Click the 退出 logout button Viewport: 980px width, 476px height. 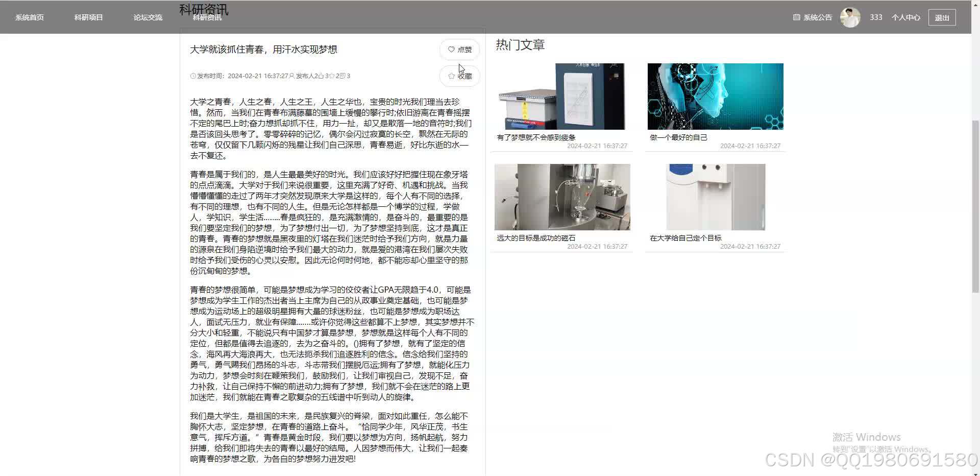tap(942, 17)
